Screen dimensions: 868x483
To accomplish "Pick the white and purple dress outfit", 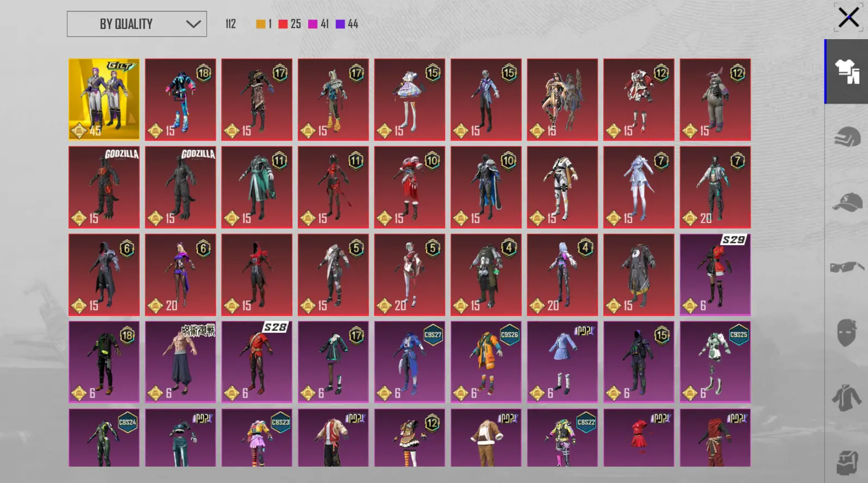I will click(x=410, y=100).
